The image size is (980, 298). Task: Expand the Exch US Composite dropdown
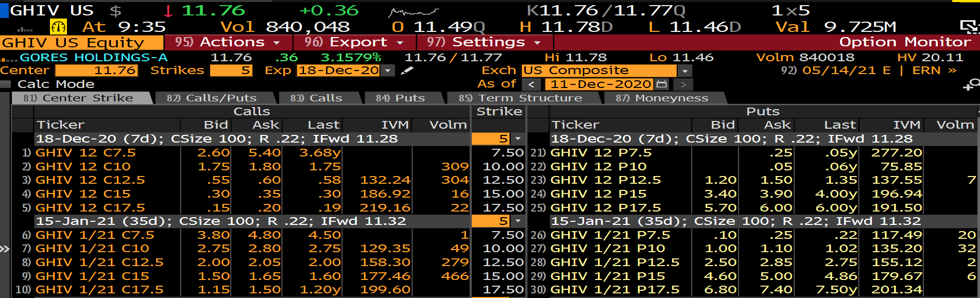pyautogui.click(x=684, y=71)
